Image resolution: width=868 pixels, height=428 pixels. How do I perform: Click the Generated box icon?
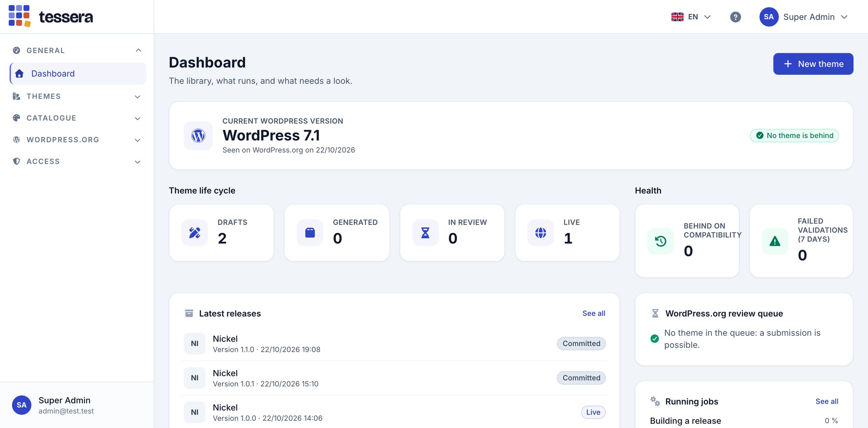310,233
